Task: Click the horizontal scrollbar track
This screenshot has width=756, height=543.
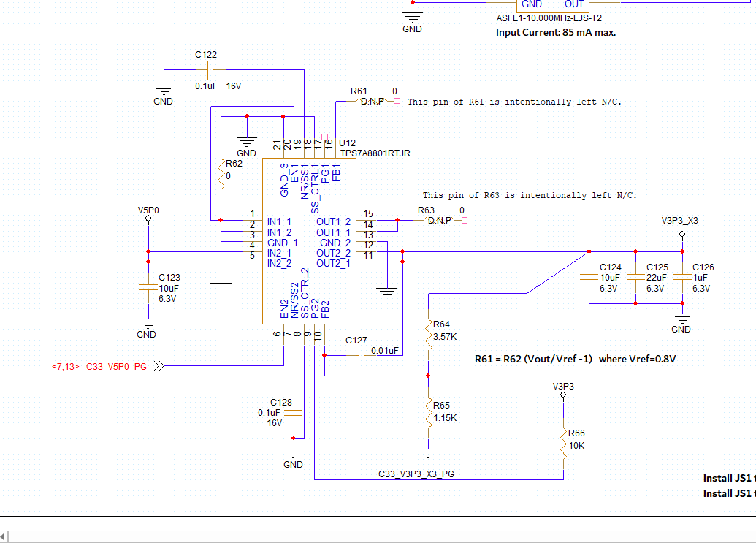Action: (x=382, y=536)
